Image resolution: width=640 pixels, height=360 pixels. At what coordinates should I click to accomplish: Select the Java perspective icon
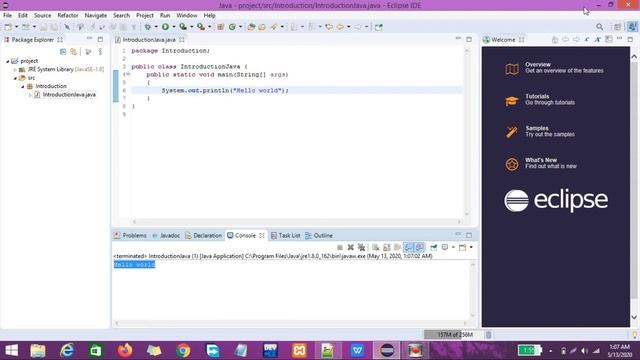(632, 27)
